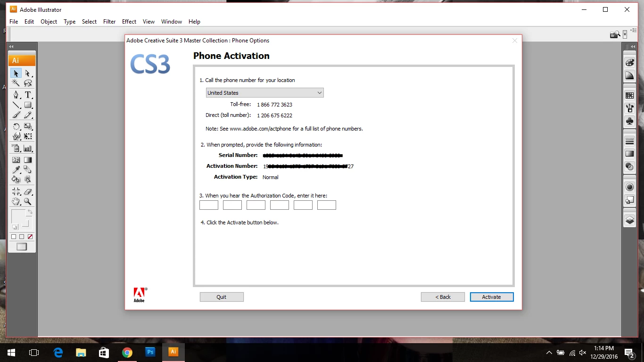Click the Activate button

pos(492,297)
